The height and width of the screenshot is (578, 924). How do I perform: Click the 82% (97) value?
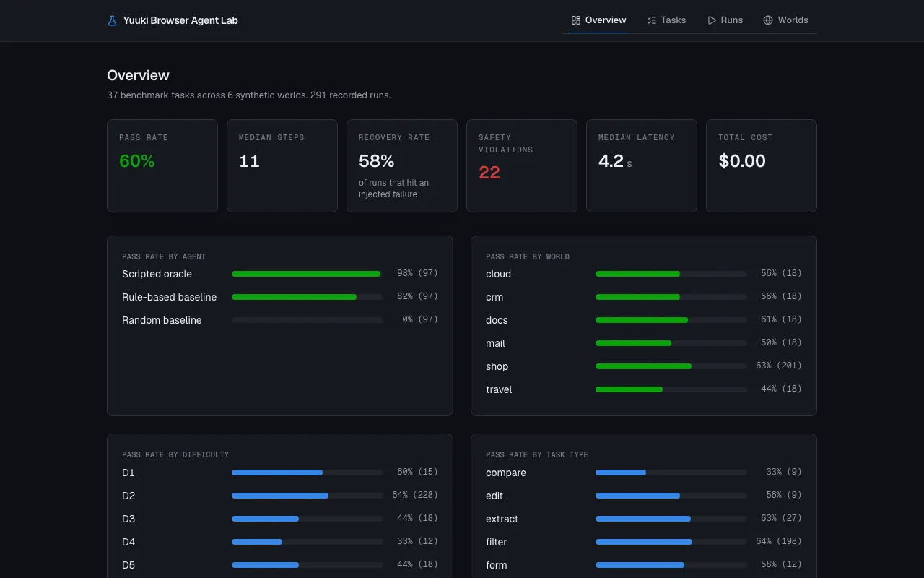click(x=417, y=296)
